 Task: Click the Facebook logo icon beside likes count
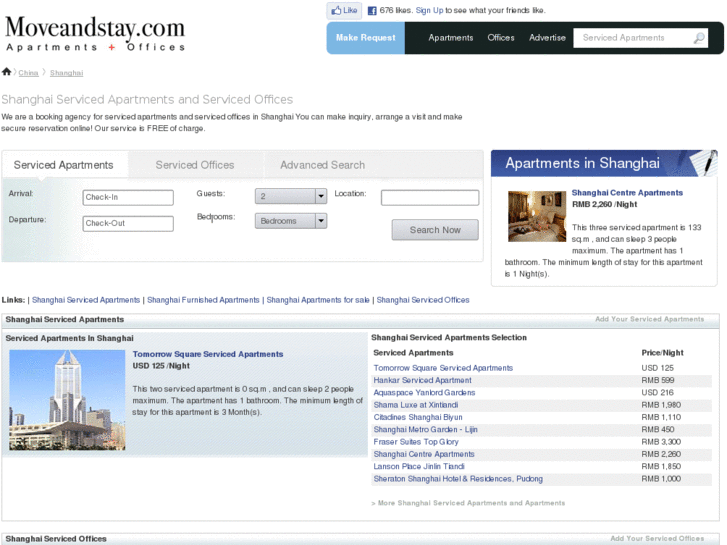coord(372,11)
